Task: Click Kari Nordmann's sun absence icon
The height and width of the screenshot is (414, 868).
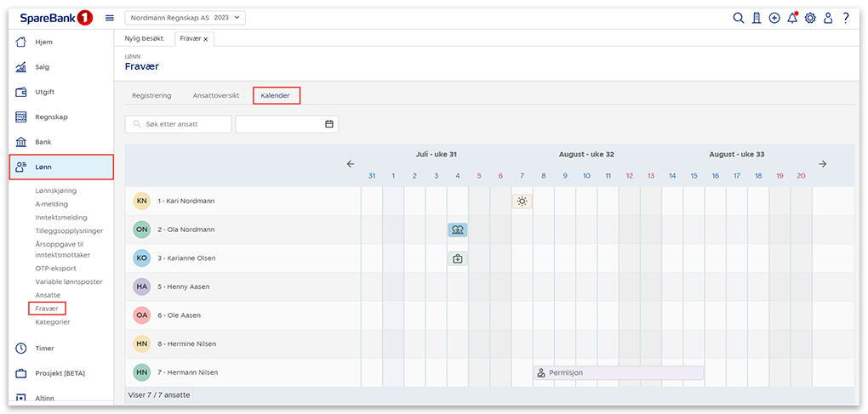Action: pyautogui.click(x=522, y=201)
